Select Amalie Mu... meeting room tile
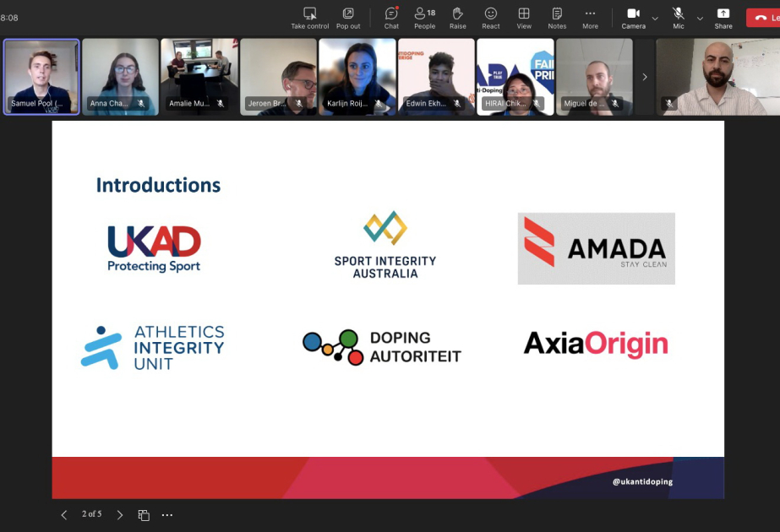Image resolution: width=780 pixels, height=532 pixels. coord(199,77)
